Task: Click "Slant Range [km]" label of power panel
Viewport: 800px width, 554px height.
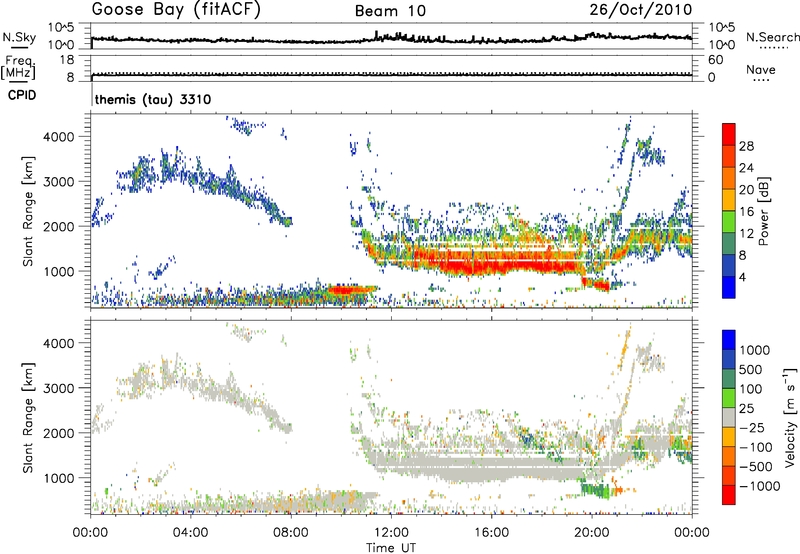Action: pyautogui.click(x=28, y=211)
